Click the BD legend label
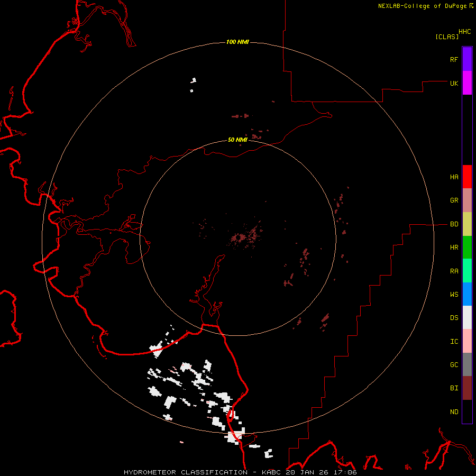The width and height of the screenshot is (476, 476). point(454,224)
